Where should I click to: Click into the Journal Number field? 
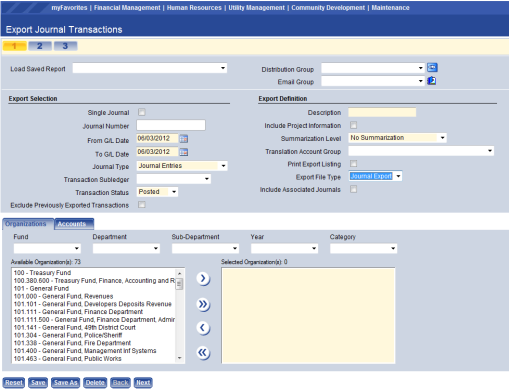click(171, 125)
